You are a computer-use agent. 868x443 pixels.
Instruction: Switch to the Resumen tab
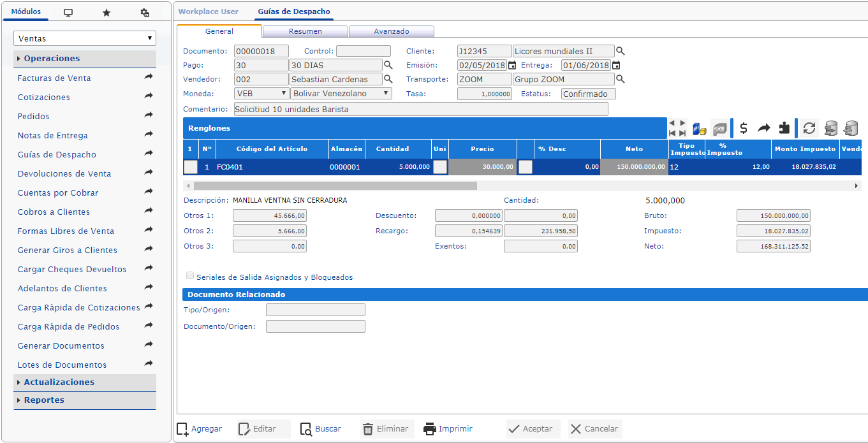coord(305,31)
